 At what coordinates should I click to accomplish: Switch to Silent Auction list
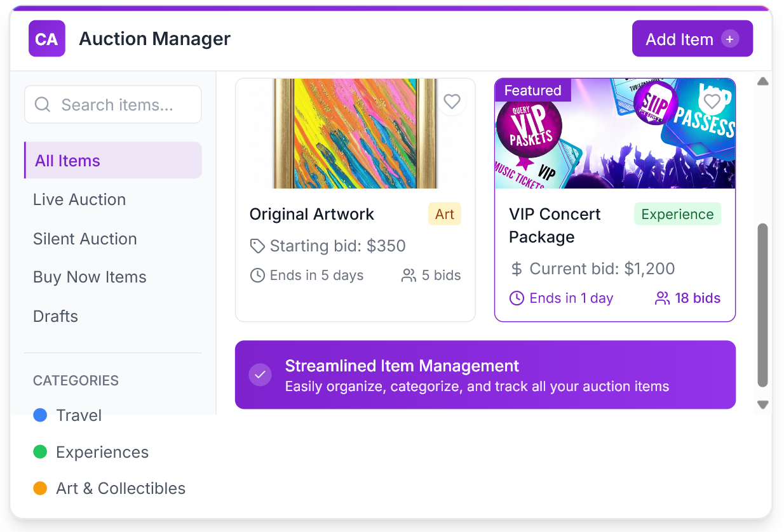[84, 239]
